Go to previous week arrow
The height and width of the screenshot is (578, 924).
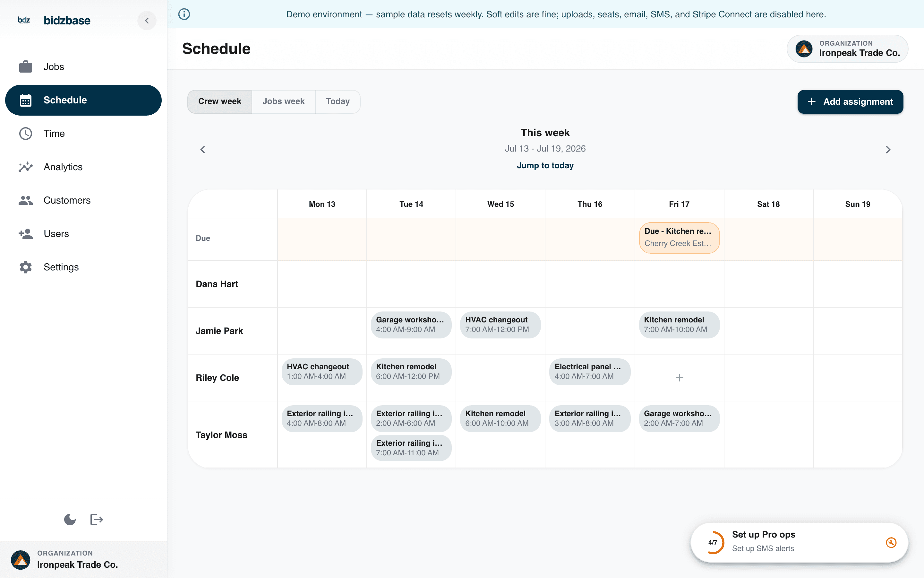(x=203, y=149)
